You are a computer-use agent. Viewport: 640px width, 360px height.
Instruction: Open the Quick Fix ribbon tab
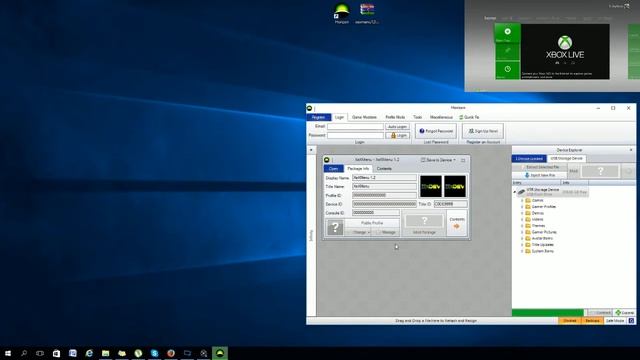(x=469, y=117)
